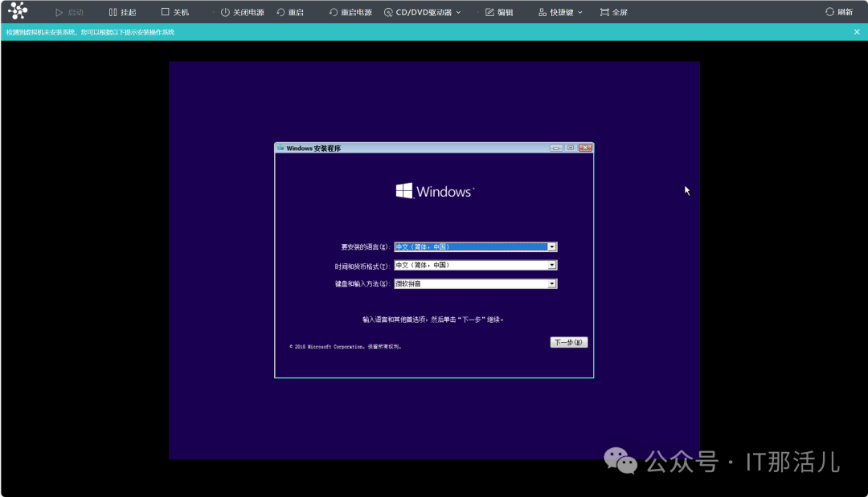Restart the VM using 重启
Viewport: 868px width, 497px height.
(x=290, y=12)
